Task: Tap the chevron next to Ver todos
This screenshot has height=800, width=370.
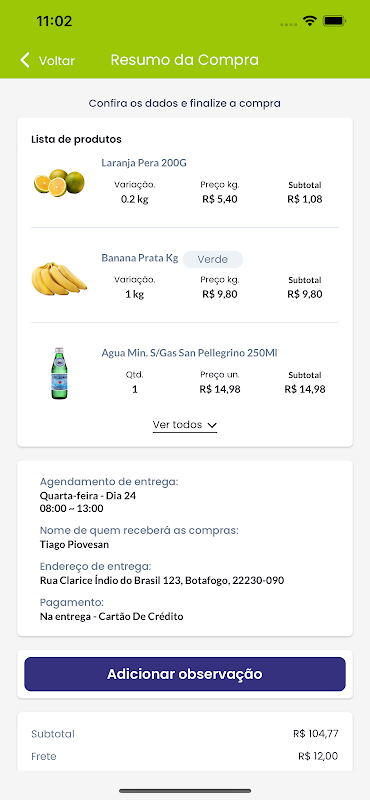Action: point(212,425)
